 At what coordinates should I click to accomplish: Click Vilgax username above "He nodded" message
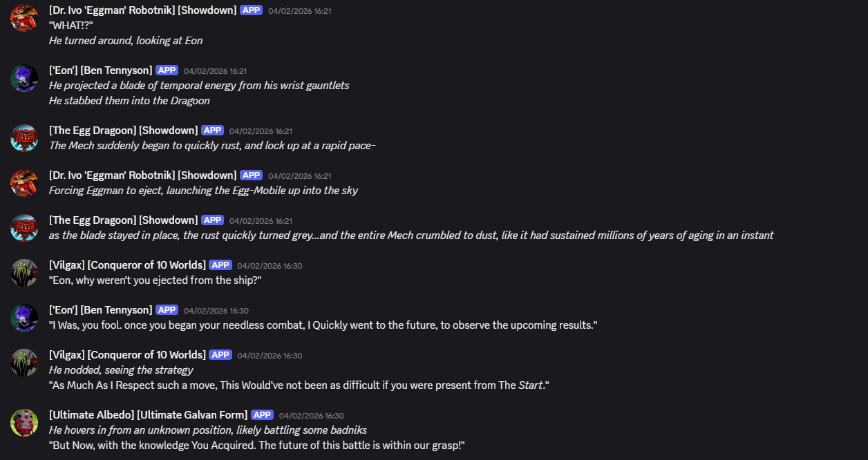pyautogui.click(x=127, y=355)
